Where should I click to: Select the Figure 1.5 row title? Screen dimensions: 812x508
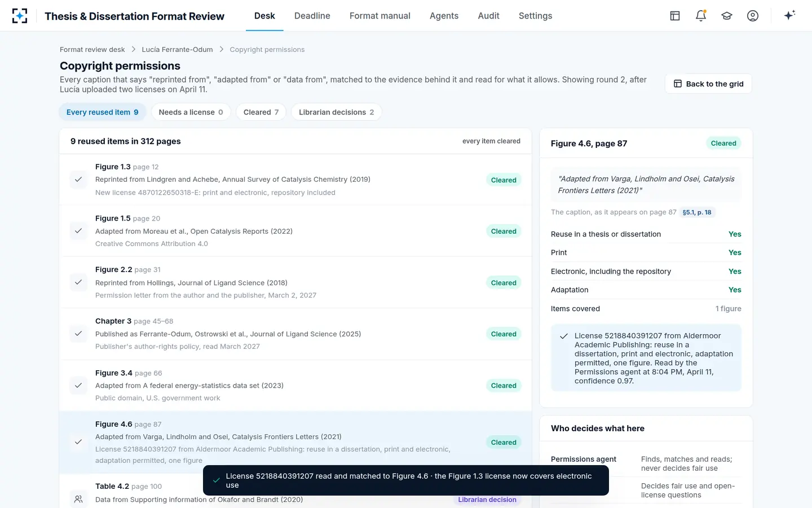point(113,218)
